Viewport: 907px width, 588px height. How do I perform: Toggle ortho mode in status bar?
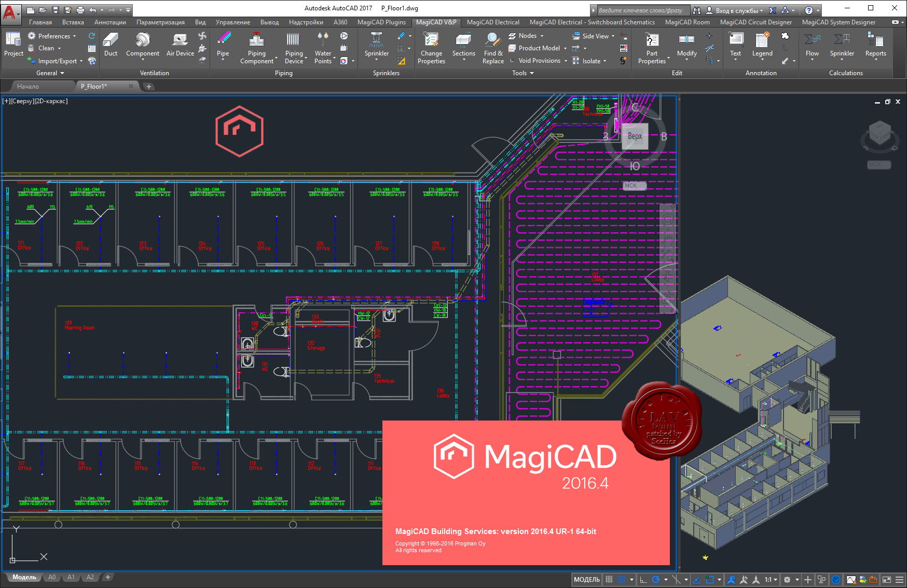(x=643, y=580)
